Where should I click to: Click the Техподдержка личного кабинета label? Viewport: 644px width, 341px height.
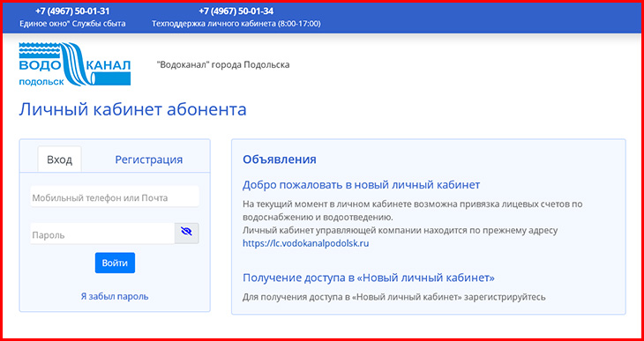coord(236,24)
